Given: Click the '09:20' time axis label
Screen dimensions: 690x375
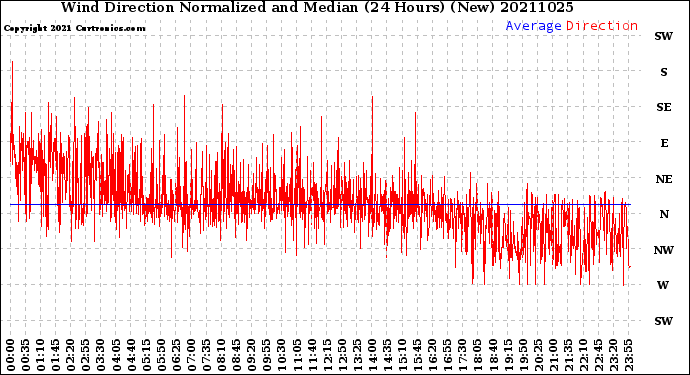Looking at the screenshot, I should coord(252,355).
